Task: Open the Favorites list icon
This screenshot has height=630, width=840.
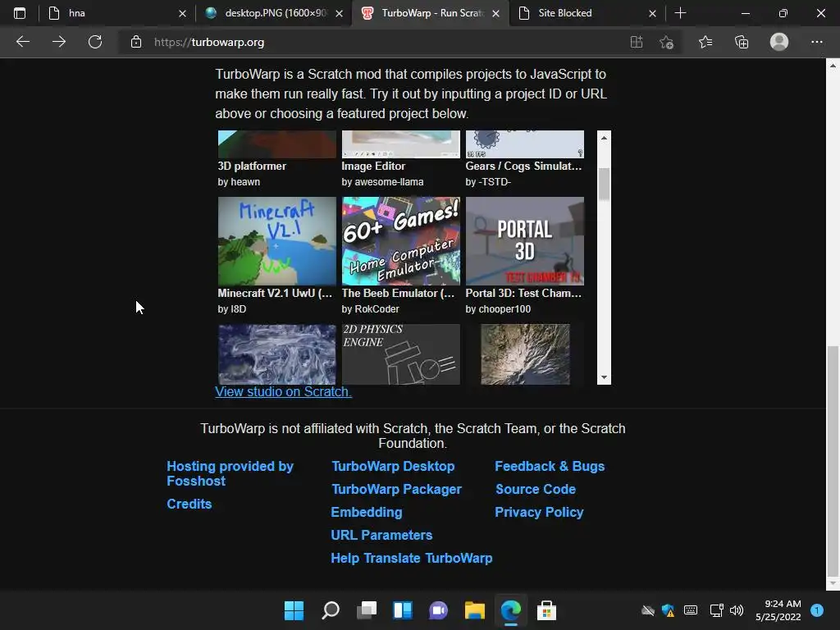Action: point(705,42)
